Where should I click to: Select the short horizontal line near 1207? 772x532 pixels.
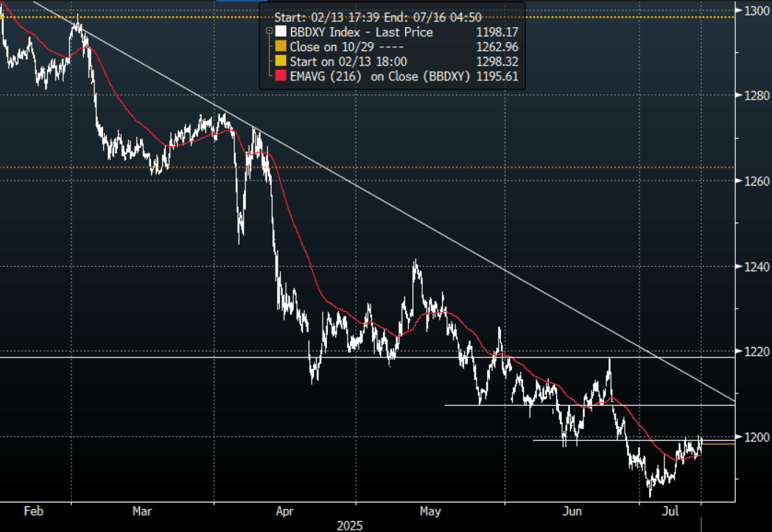point(590,405)
